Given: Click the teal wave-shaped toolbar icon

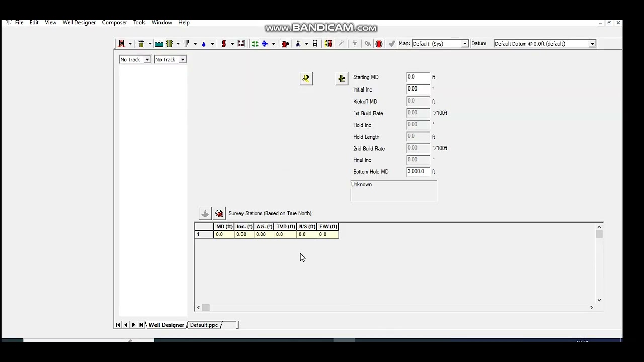Looking at the screenshot, I should pos(159,44).
